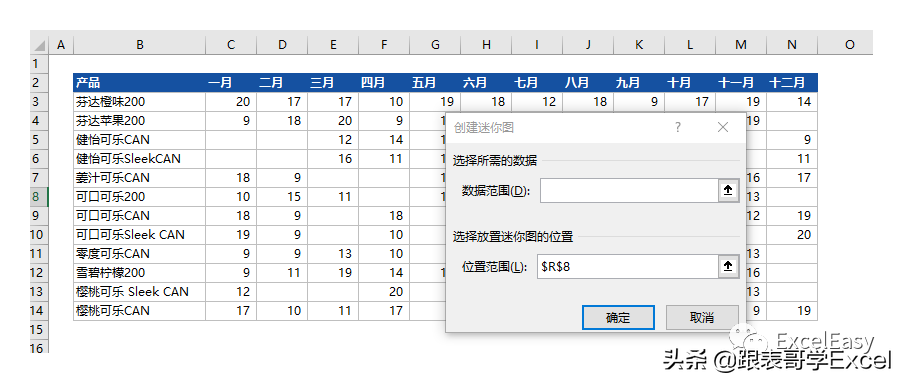Select row 8 header
This screenshot has width=903, height=383.
(x=39, y=196)
